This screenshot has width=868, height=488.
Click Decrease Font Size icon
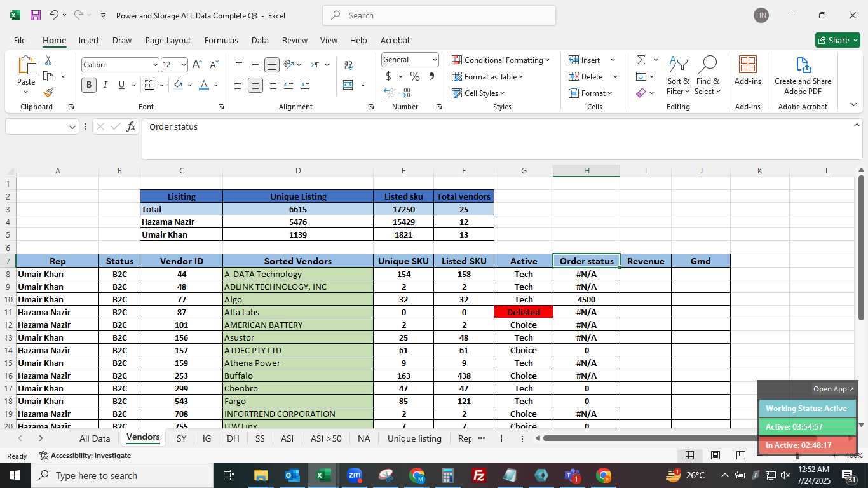pyautogui.click(x=214, y=65)
